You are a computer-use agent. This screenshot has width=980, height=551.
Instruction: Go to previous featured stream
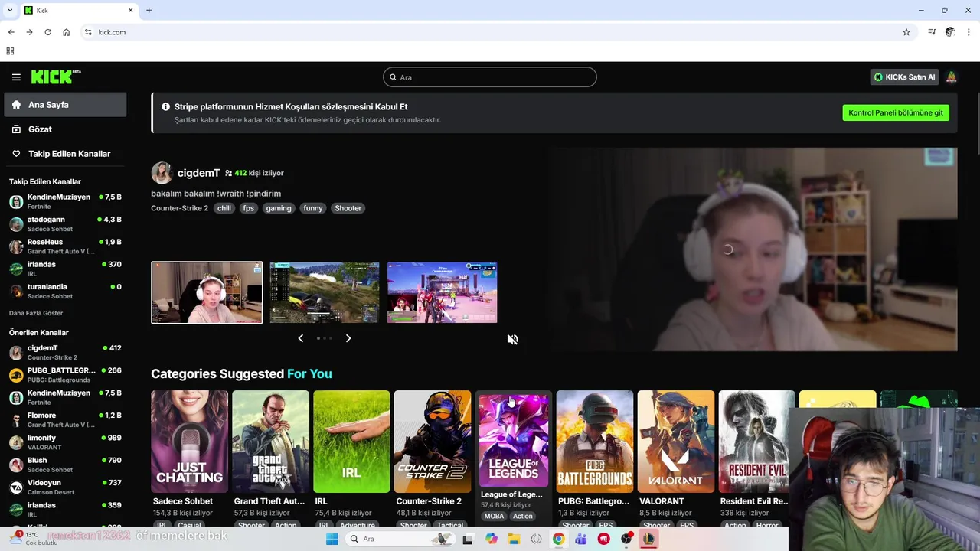coord(300,338)
